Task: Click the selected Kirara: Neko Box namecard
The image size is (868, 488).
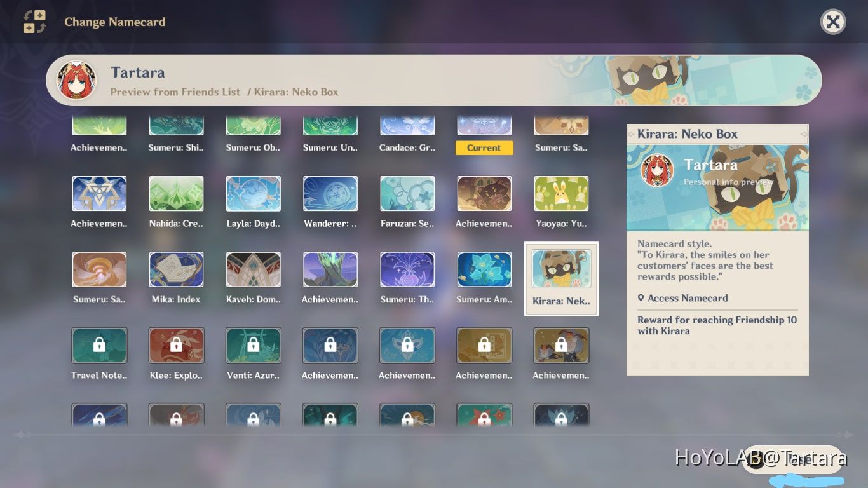Action: point(561,270)
